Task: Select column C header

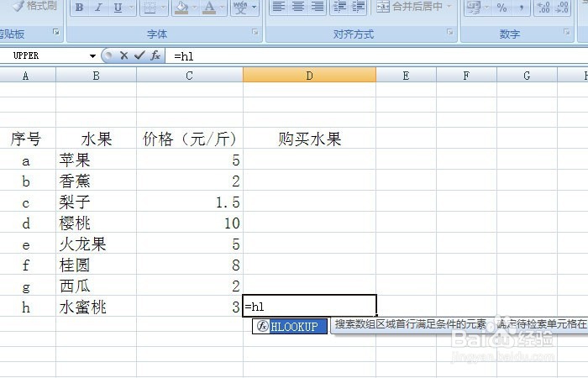Action: tap(189, 76)
